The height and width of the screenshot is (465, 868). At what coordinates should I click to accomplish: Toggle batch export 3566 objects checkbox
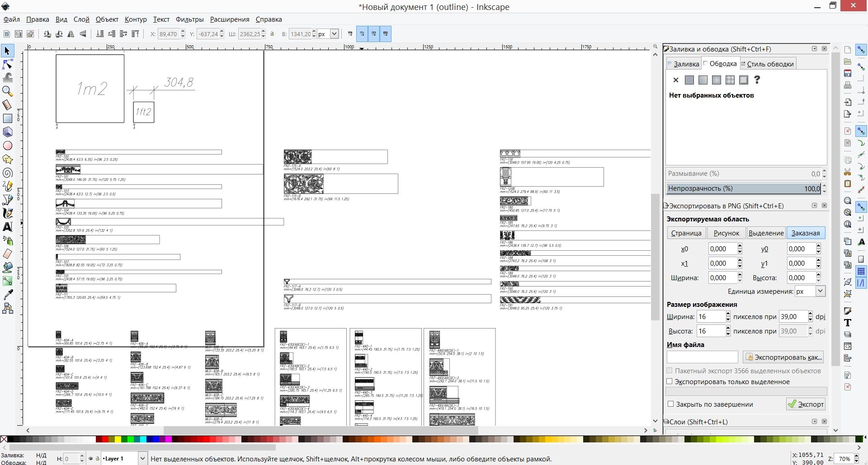point(670,371)
